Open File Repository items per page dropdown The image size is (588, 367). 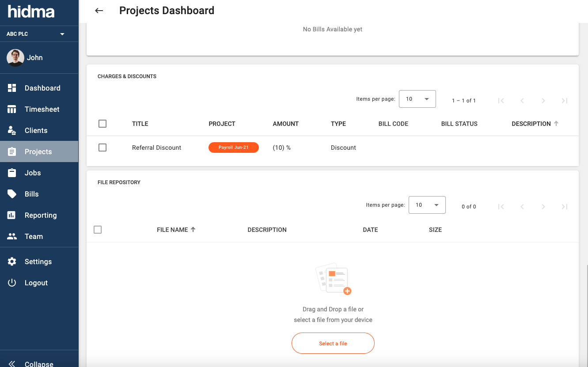[427, 205]
